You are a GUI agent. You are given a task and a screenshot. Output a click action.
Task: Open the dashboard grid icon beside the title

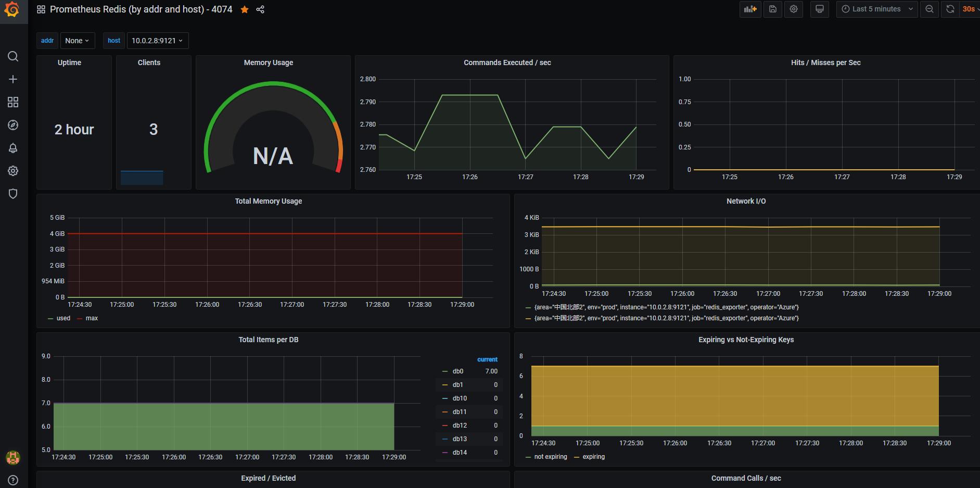point(41,9)
